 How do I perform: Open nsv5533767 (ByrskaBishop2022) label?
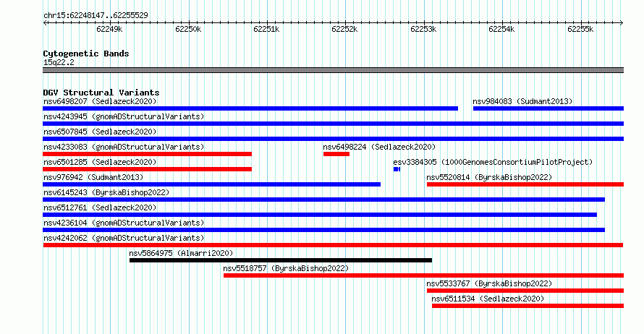(489, 283)
